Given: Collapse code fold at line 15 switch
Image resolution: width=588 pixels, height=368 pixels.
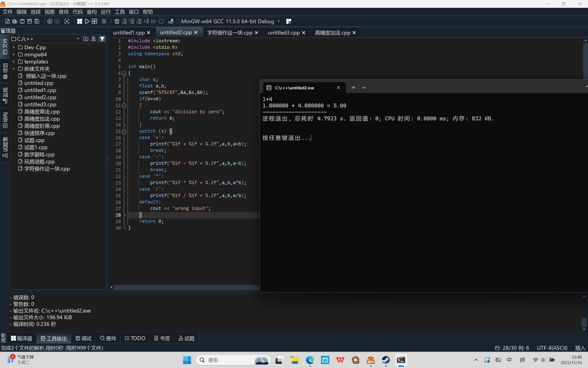Looking at the screenshot, I should (x=124, y=131).
